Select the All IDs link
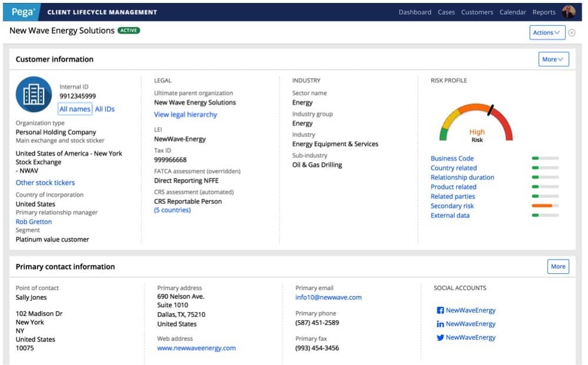588x365 pixels. [x=105, y=109]
